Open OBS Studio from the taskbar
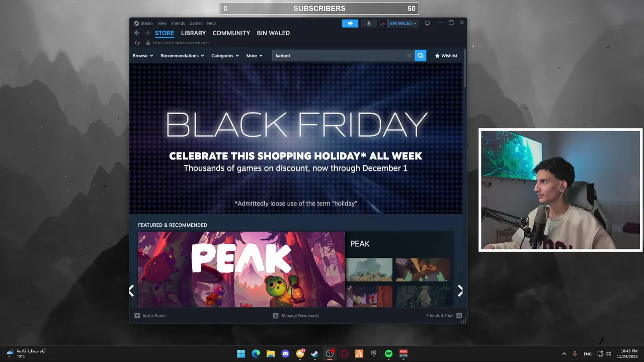Image resolution: width=644 pixels, height=362 pixels. [330, 354]
